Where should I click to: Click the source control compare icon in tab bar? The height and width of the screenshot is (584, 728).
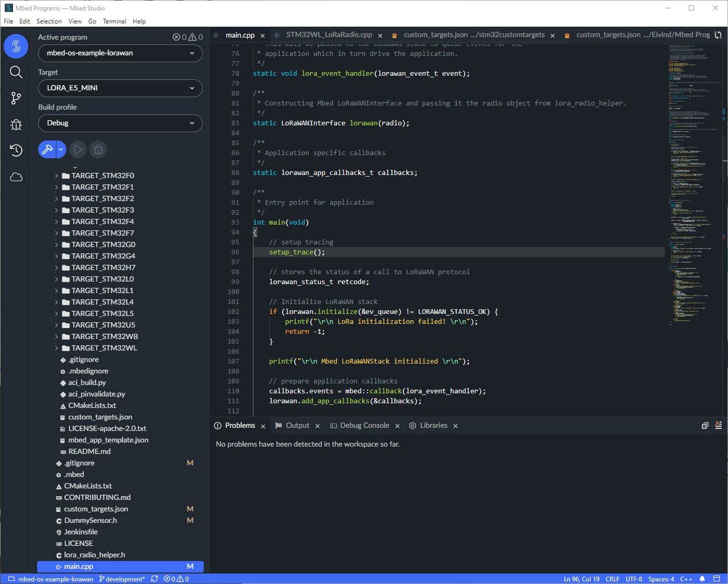(x=718, y=35)
